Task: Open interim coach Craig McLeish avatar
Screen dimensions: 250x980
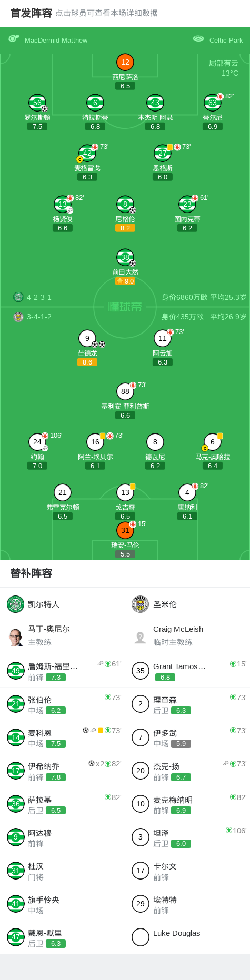Action: [x=141, y=637]
